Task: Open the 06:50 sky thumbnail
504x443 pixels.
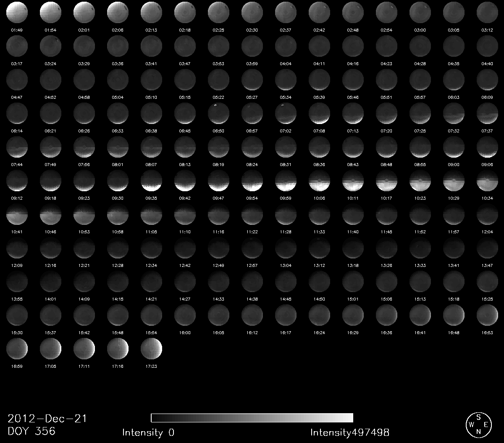Action: pyautogui.click(x=218, y=113)
